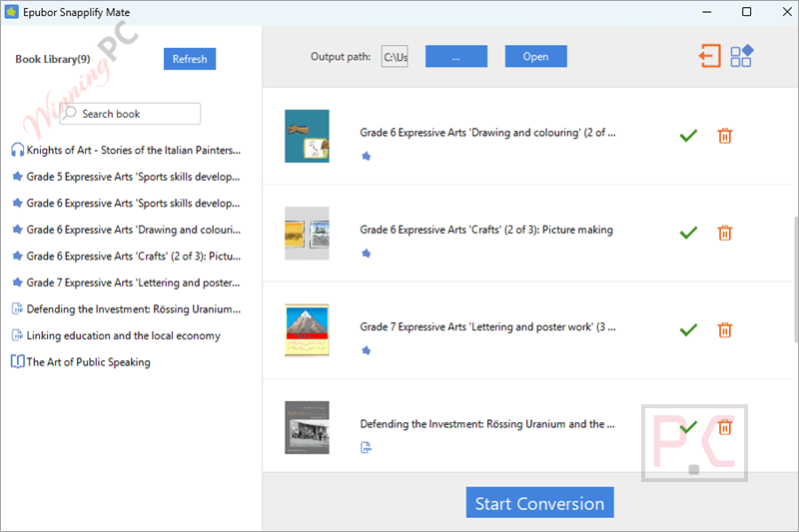Click the Open output folder button
The image size is (799, 532).
pyautogui.click(x=535, y=57)
